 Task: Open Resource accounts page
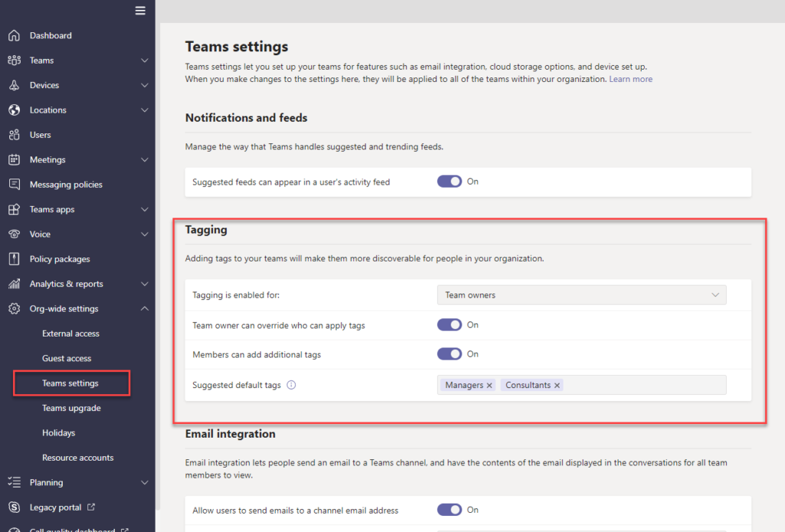point(77,458)
